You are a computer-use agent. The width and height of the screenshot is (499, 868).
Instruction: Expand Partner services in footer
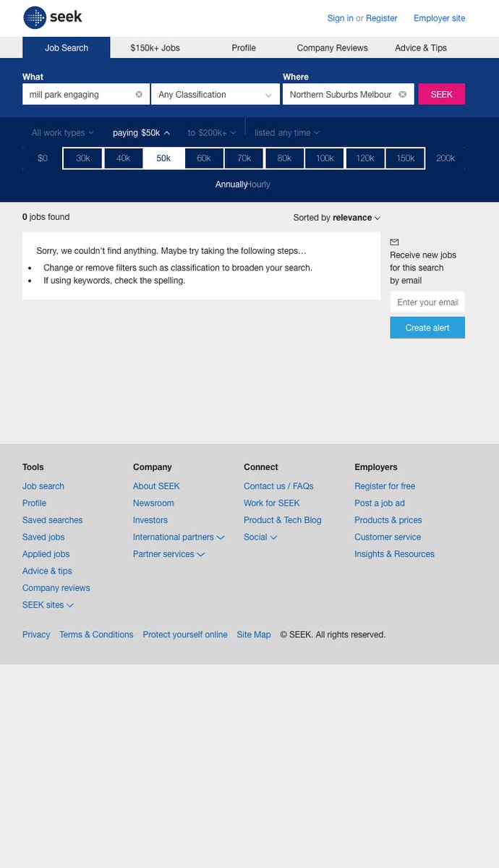pos(169,554)
